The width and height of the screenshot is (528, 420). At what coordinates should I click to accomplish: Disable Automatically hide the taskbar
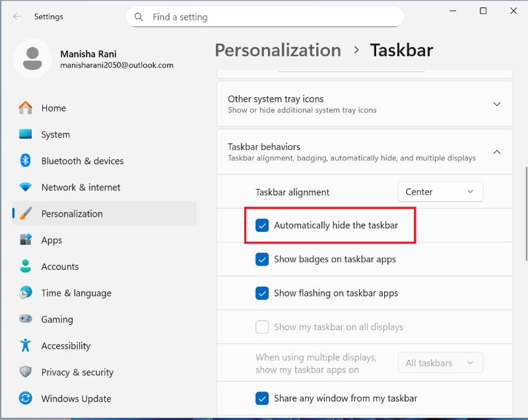[262, 225]
